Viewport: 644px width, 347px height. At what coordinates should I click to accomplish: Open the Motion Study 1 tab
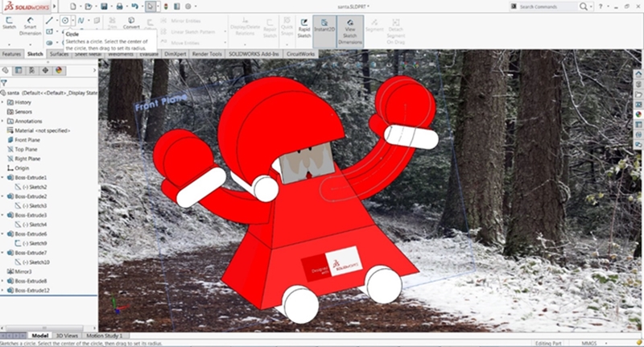click(x=104, y=336)
